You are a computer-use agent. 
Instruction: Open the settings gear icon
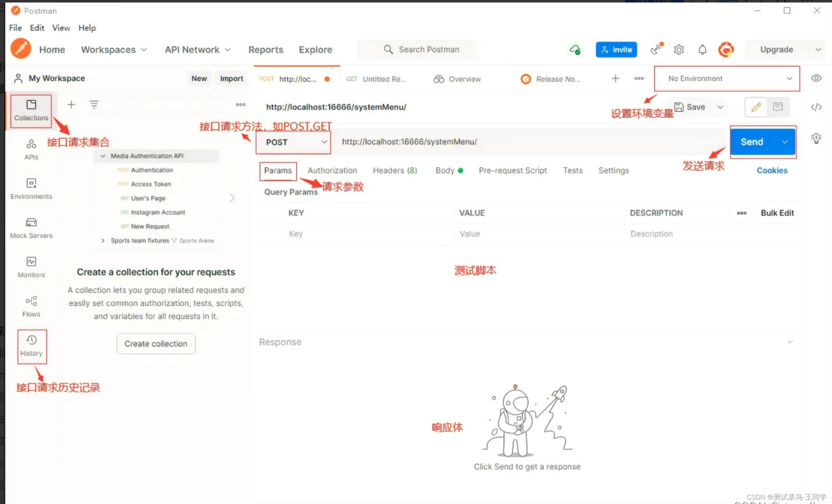click(679, 50)
